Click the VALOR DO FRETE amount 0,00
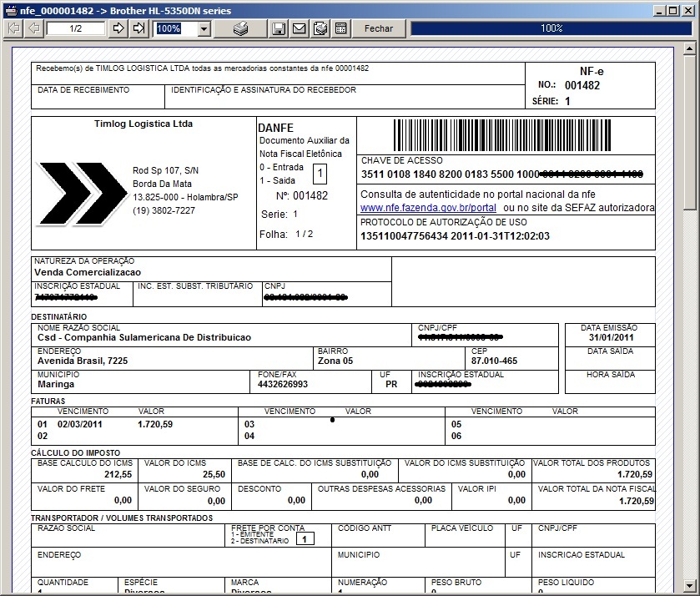This screenshot has width=700, height=596. (123, 500)
